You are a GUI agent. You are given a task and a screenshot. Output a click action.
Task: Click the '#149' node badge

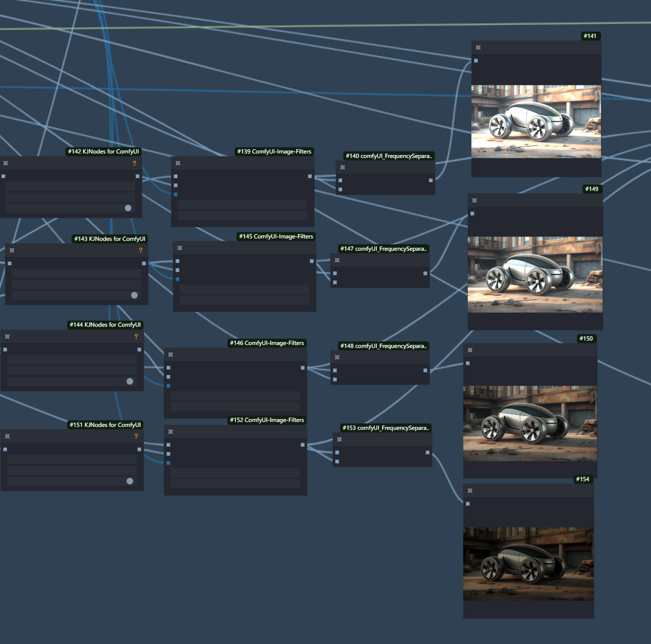tap(592, 189)
